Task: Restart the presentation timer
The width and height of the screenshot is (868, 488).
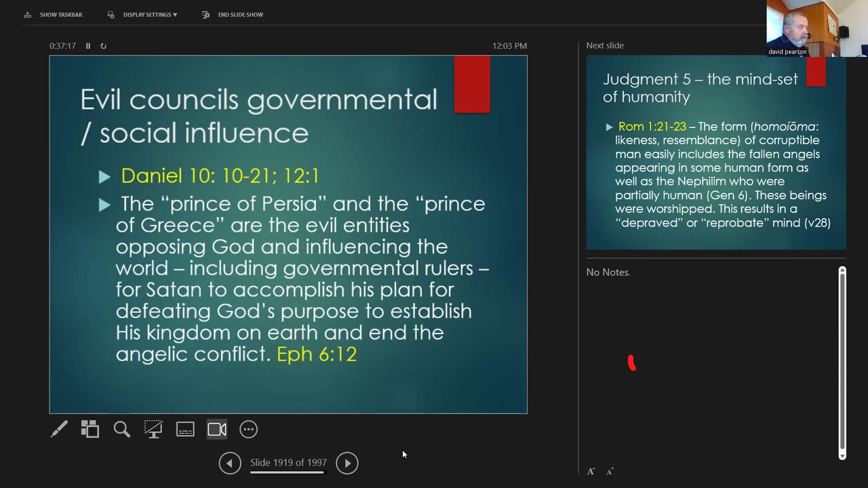Action: coord(104,46)
